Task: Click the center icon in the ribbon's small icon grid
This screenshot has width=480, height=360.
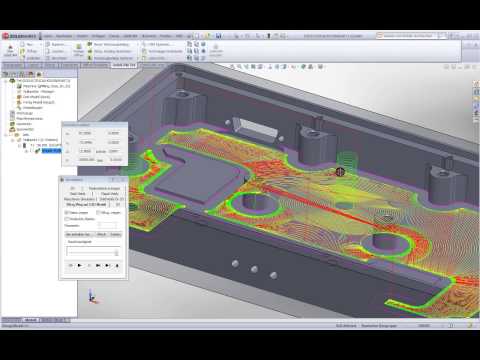Action: click(196, 51)
